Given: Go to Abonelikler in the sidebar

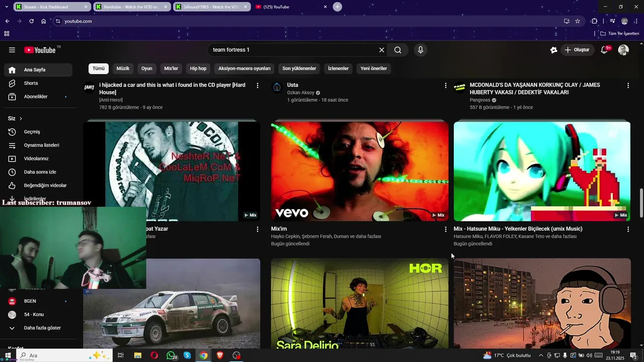Looking at the screenshot, I should [x=38, y=97].
